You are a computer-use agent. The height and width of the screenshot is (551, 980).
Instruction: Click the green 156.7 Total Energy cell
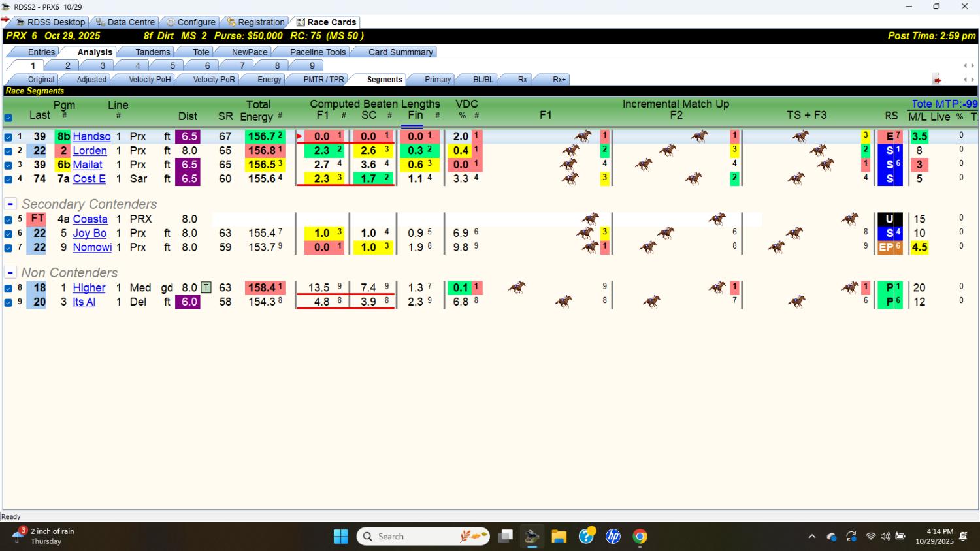265,136
